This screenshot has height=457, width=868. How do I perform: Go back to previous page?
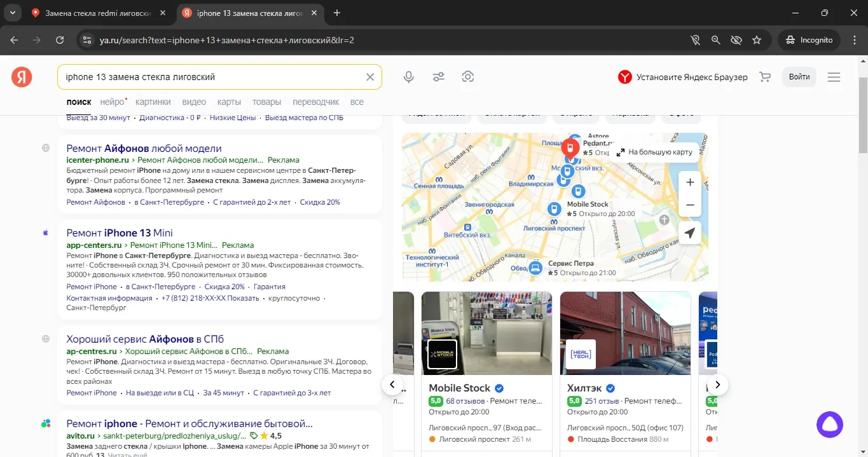pyautogui.click(x=14, y=40)
